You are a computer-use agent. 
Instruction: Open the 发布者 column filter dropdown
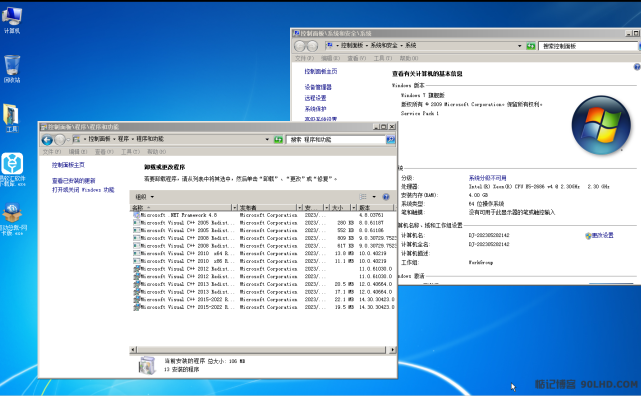pyautogui.click(x=299, y=208)
